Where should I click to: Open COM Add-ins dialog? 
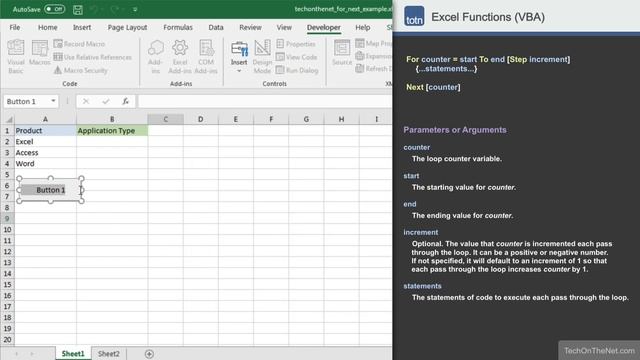click(206, 56)
